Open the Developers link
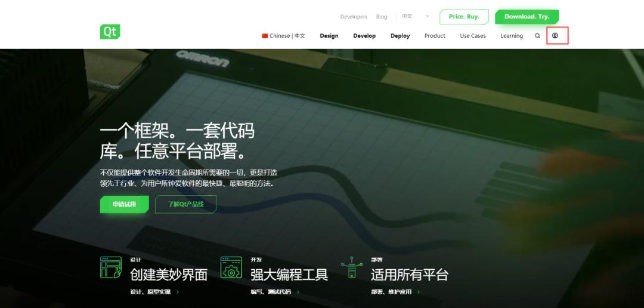Screen dimensions: 644x308 point(354,17)
